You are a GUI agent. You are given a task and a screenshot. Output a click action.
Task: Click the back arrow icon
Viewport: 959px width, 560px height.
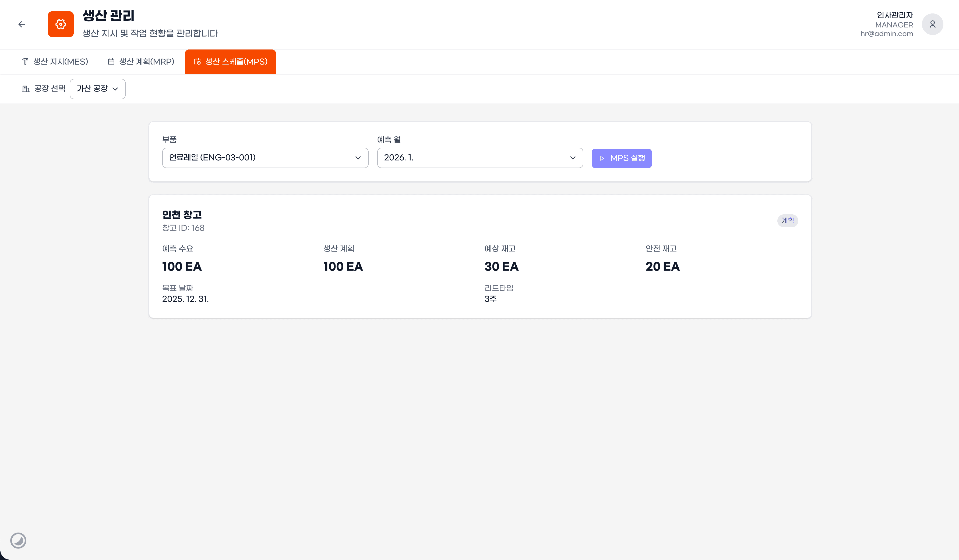pyautogui.click(x=22, y=24)
